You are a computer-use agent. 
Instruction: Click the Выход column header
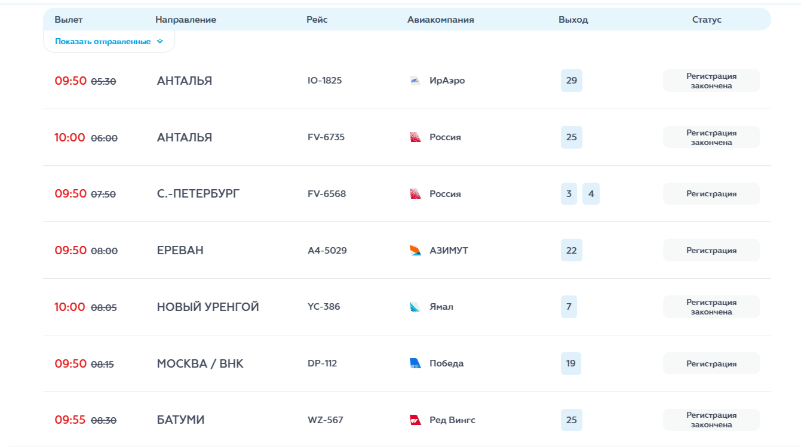pyautogui.click(x=573, y=20)
